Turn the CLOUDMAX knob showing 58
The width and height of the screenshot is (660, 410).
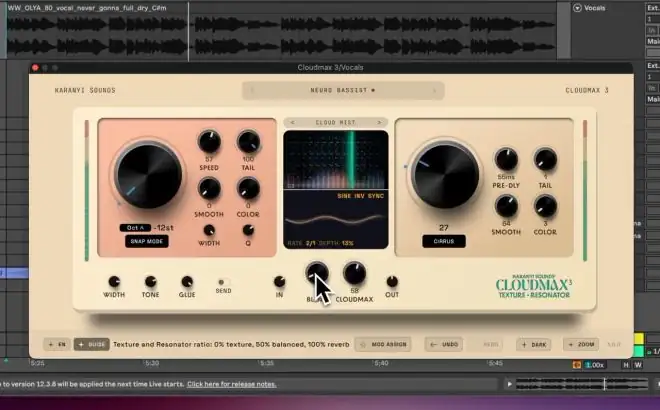(354, 274)
